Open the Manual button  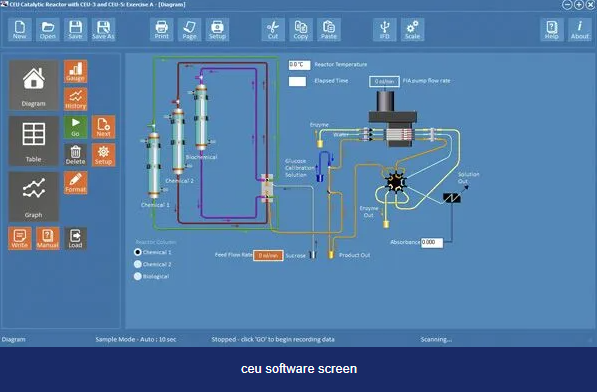[48, 239]
